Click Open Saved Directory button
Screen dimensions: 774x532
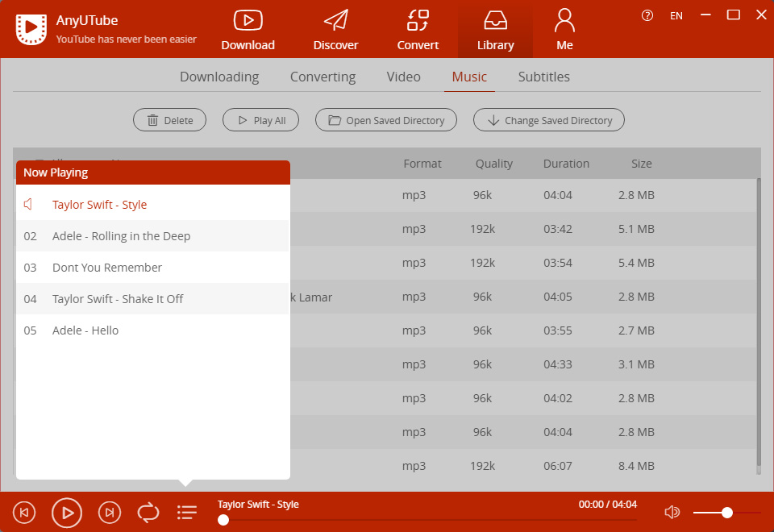[x=385, y=120]
